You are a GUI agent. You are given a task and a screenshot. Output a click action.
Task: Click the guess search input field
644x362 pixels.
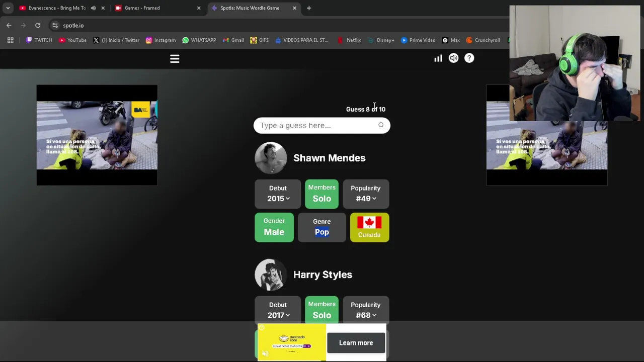321,125
